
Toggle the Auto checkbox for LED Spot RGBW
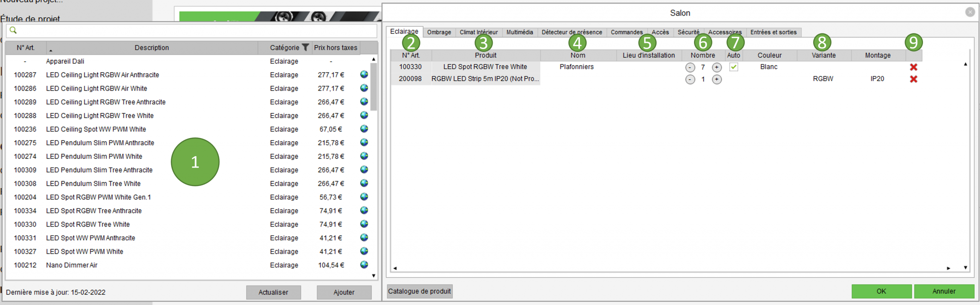coord(733,67)
